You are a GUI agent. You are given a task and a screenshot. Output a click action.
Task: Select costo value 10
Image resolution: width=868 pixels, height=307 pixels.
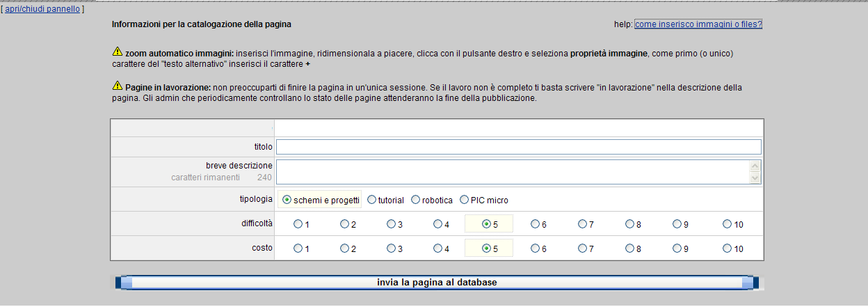(x=727, y=249)
